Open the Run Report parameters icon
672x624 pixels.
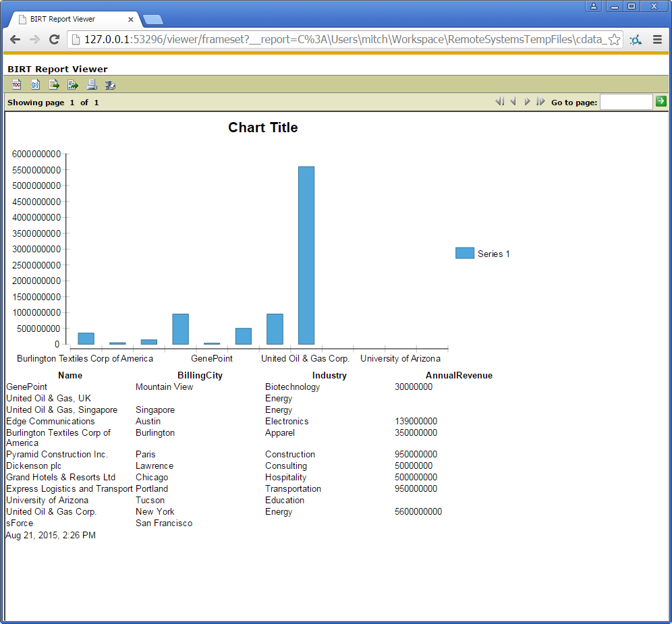[x=35, y=84]
